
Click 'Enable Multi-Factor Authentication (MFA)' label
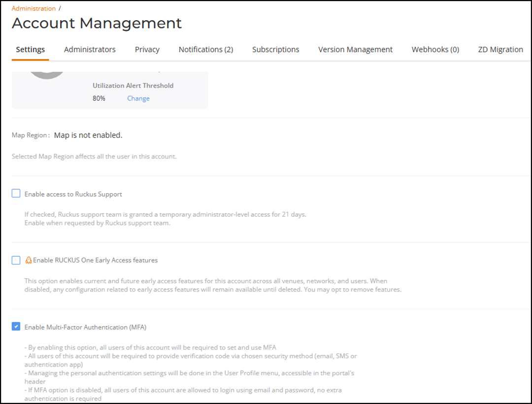86,327
